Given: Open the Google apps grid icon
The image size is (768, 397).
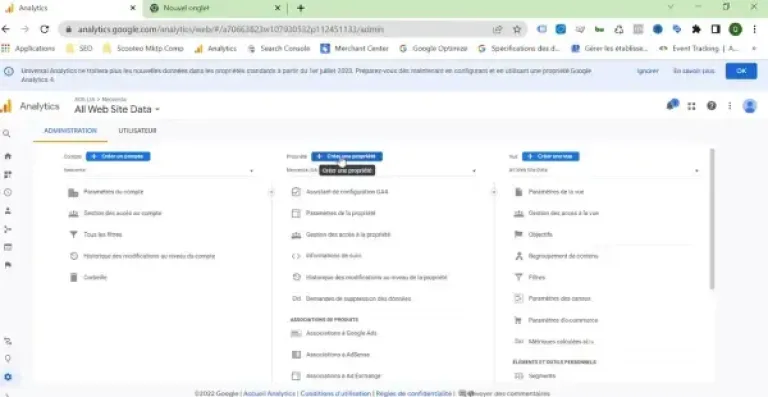Looking at the screenshot, I should [692, 106].
